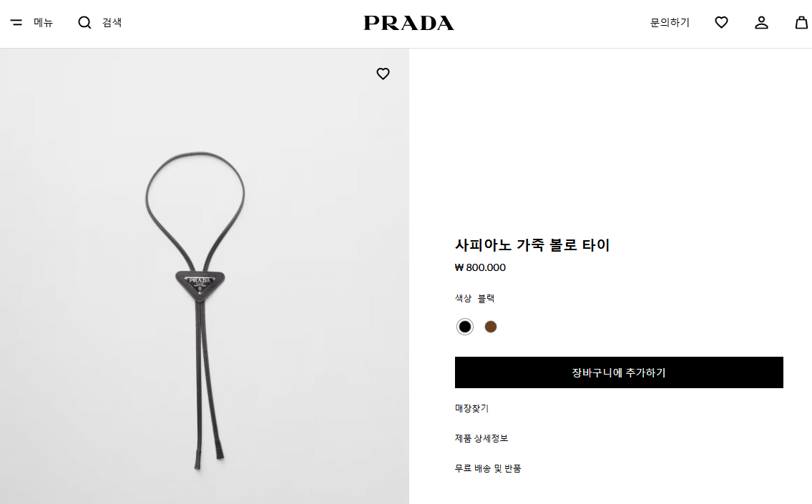
Task: Select the black color swatch
Action: tap(464, 327)
